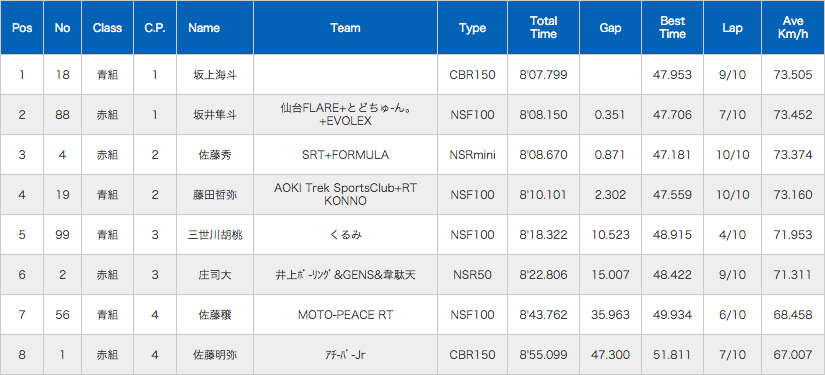This screenshot has width=825, height=375.
Task: Select total time 8'07.799
Action: tap(544, 75)
